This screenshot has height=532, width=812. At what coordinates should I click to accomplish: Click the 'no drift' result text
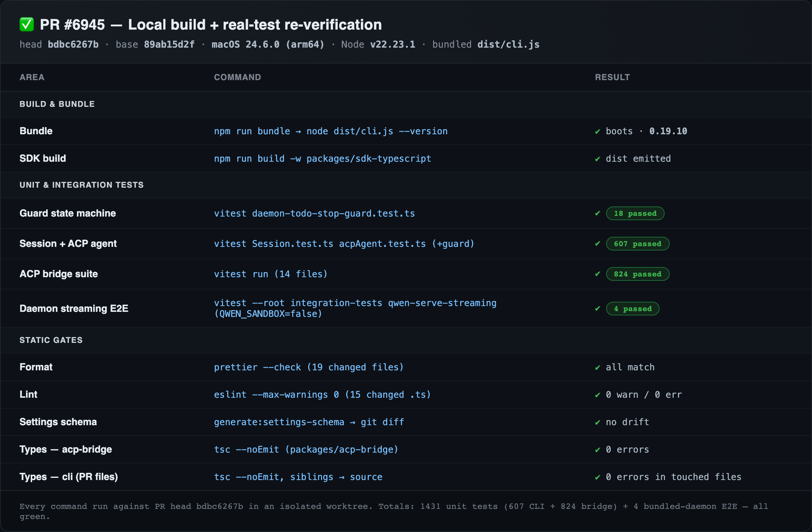627,422
